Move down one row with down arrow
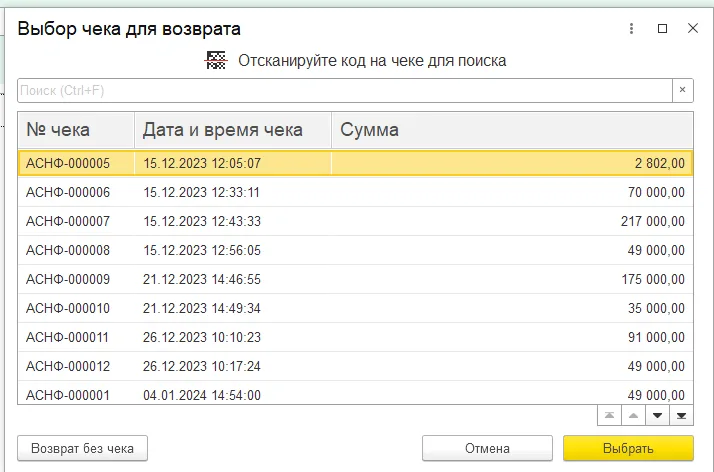This screenshot has height=472, width=714. (x=657, y=415)
